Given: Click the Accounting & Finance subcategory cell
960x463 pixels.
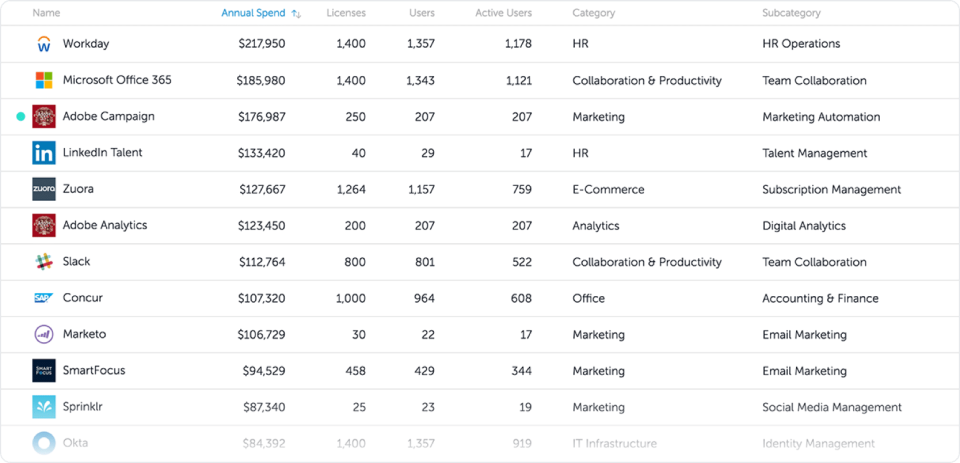Looking at the screenshot, I should (820, 298).
